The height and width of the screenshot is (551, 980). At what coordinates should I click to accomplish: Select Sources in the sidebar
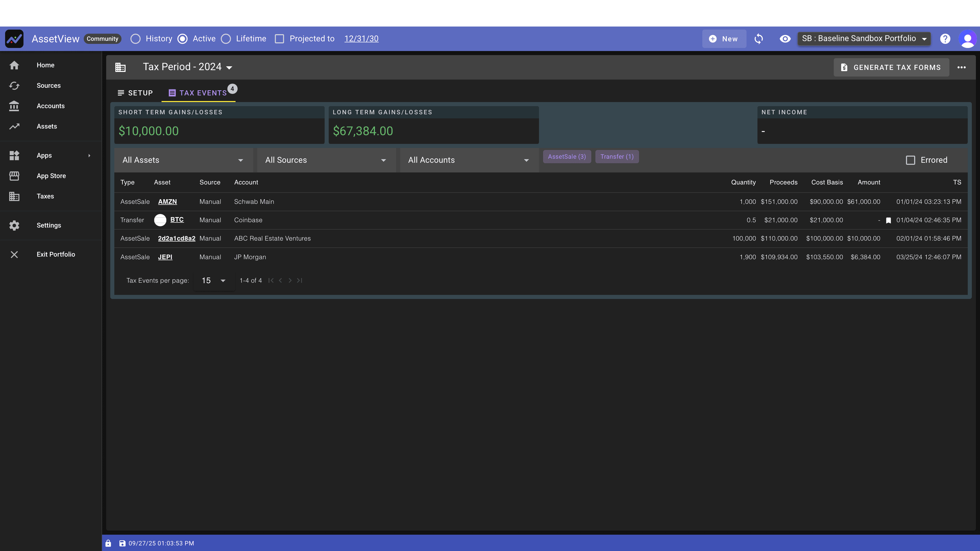pyautogui.click(x=49, y=85)
